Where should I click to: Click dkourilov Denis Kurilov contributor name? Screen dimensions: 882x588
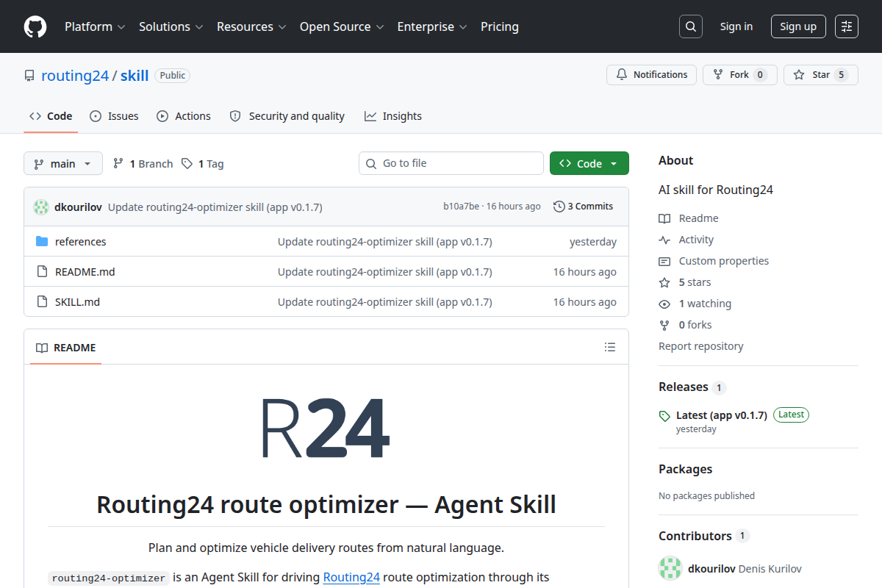[745, 569]
